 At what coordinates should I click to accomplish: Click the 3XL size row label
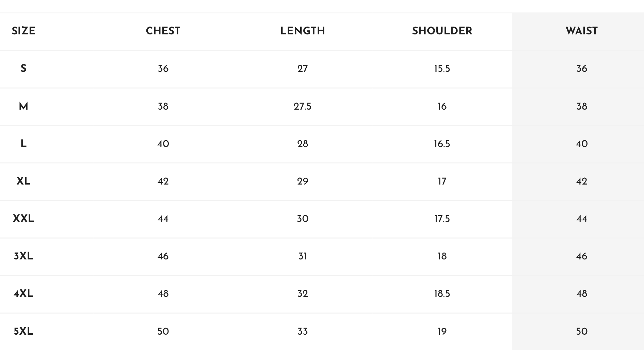[23, 256]
